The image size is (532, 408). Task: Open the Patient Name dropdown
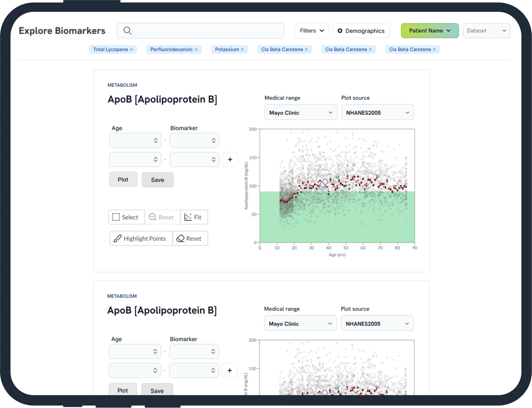click(x=430, y=31)
